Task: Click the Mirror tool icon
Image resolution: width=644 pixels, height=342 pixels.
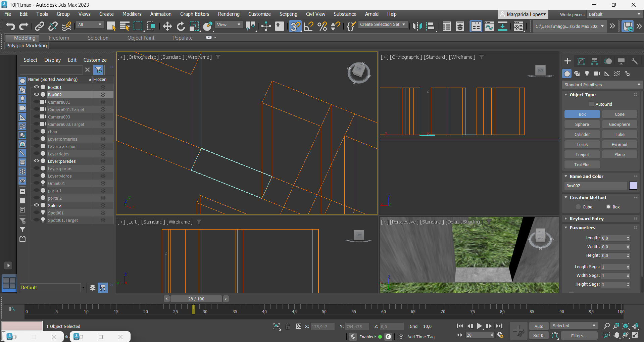Action: [x=417, y=26]
